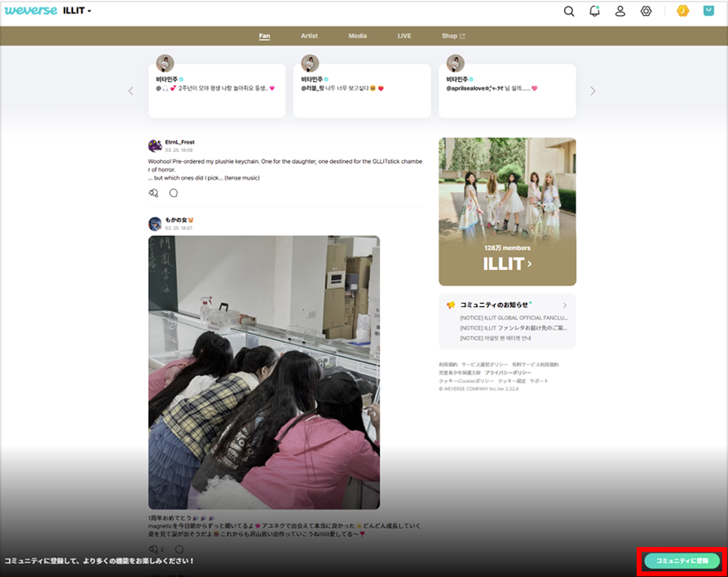Open the ILLIT GLOBAL OFFICIAL FANCLU... notice

pyautogui.click(x=514, y=318)
